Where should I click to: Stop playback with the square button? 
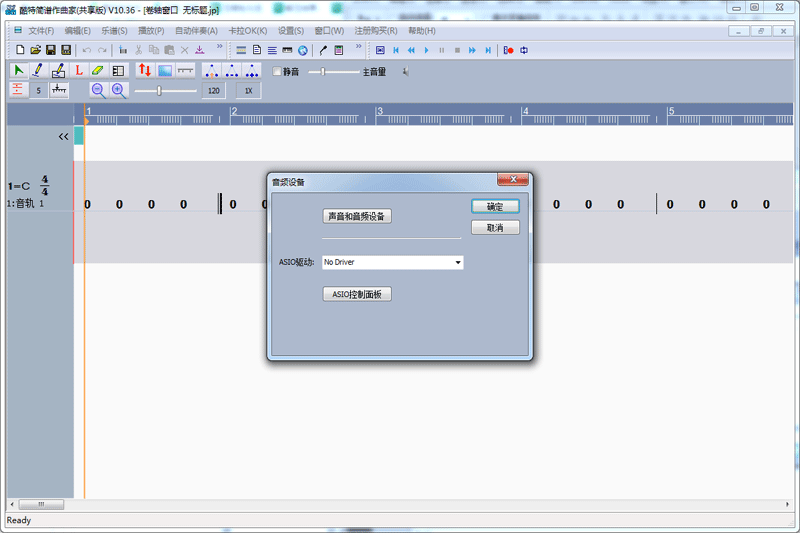pyautogui.click(x=457, y=50)
